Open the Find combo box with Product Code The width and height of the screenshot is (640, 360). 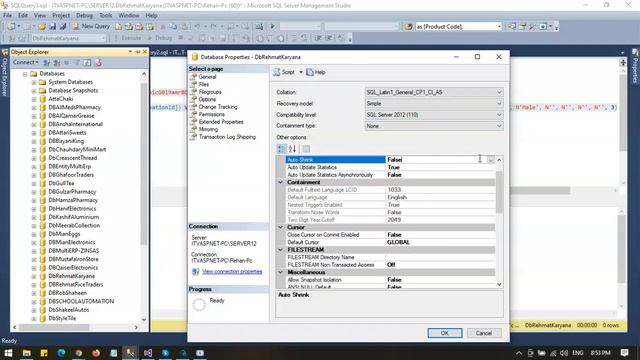[x=458, y=27]
